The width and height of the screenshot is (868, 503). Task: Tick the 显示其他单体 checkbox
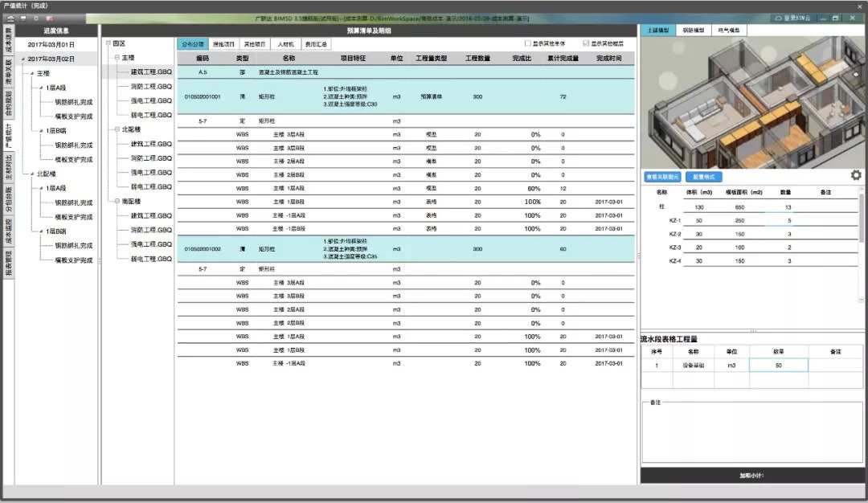point(527,43)
